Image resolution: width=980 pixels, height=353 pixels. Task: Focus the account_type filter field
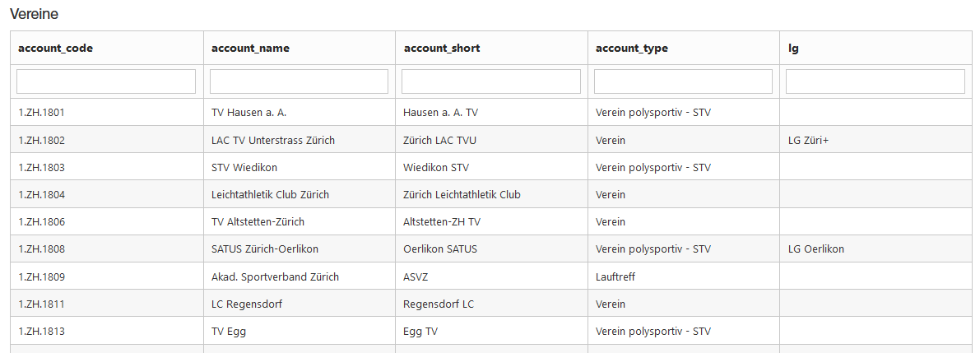point(683,81)
